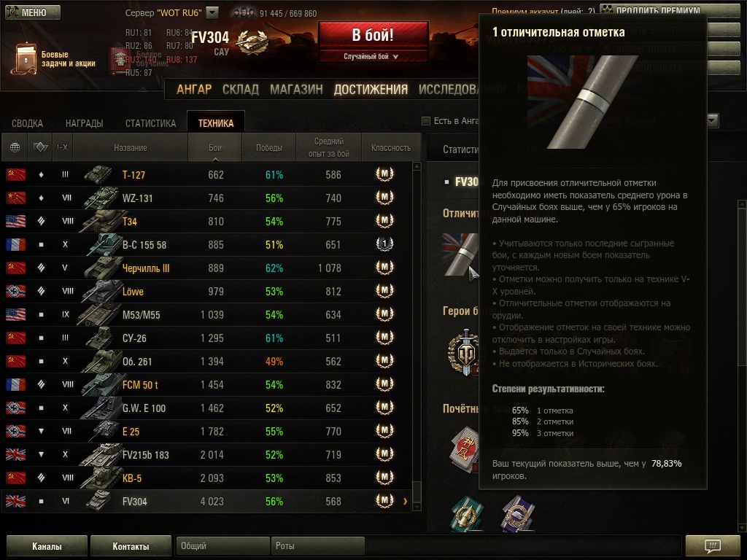This screenshot has width=747, height=560.
Task: Sort by vehicle type diamond icon
Action: pos(41,147)
